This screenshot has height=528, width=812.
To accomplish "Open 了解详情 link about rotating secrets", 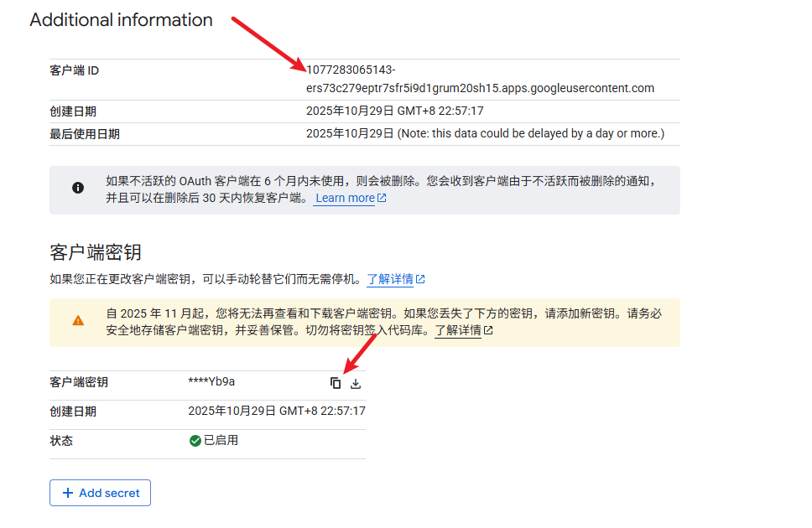I will point(390,279).
